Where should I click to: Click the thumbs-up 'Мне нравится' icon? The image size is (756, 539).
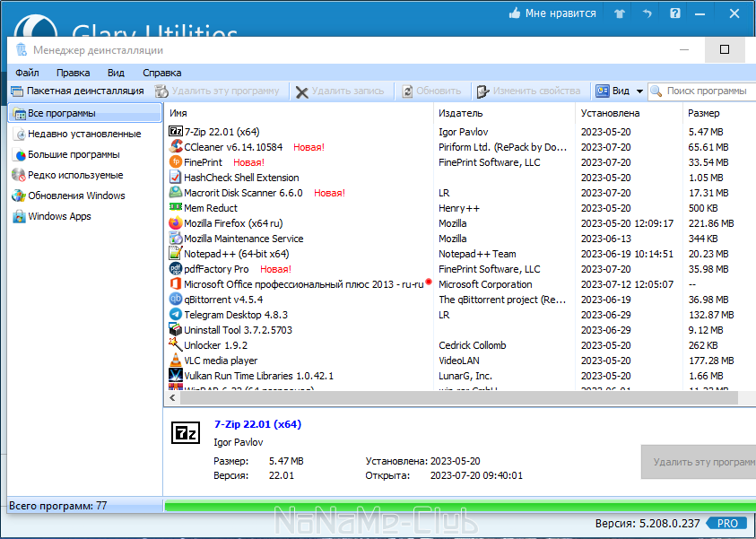(515, 13)
